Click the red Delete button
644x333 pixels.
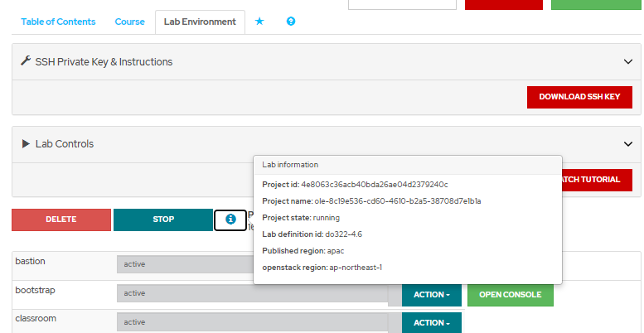click(61, 220)
